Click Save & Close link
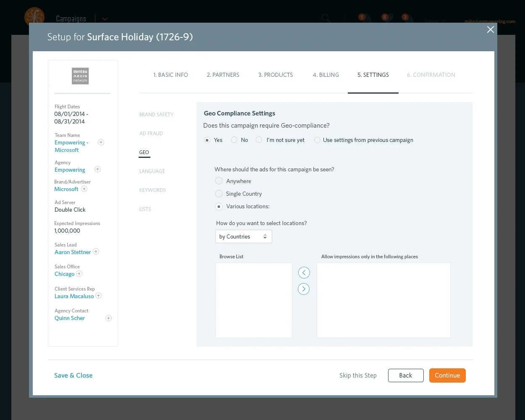 point(73,375)
